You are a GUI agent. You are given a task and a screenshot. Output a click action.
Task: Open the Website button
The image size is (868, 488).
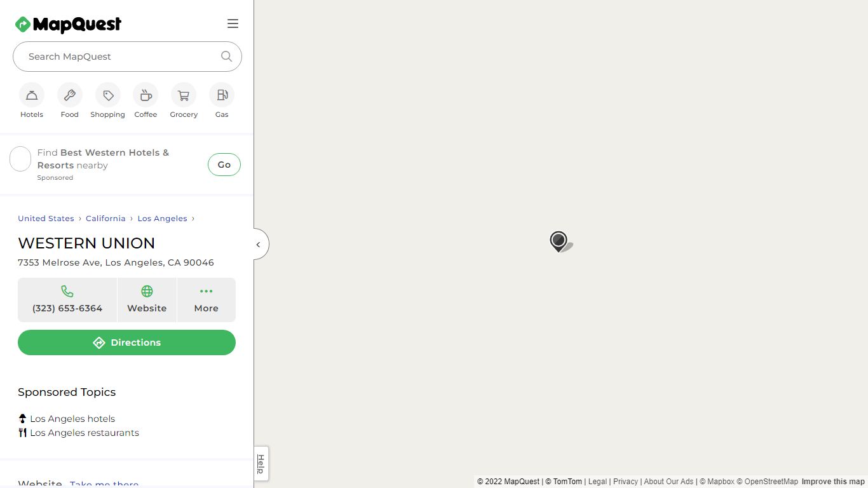point(147,300)
